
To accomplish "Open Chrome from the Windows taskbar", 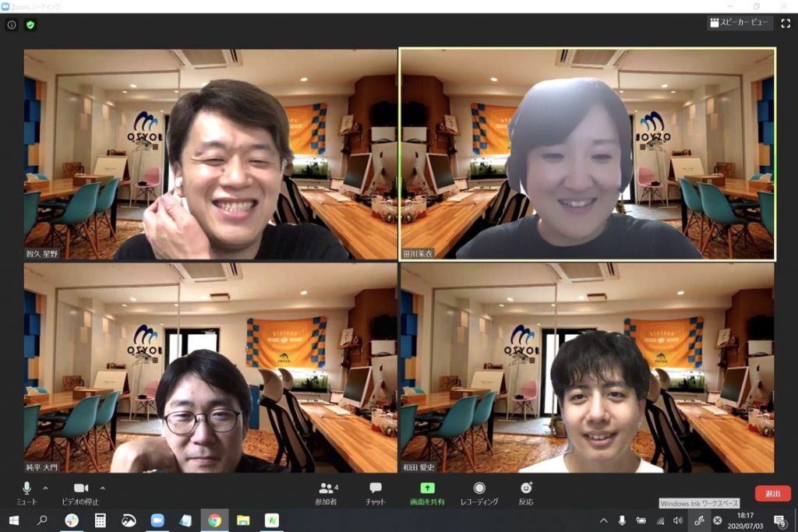I will (214, 520).
